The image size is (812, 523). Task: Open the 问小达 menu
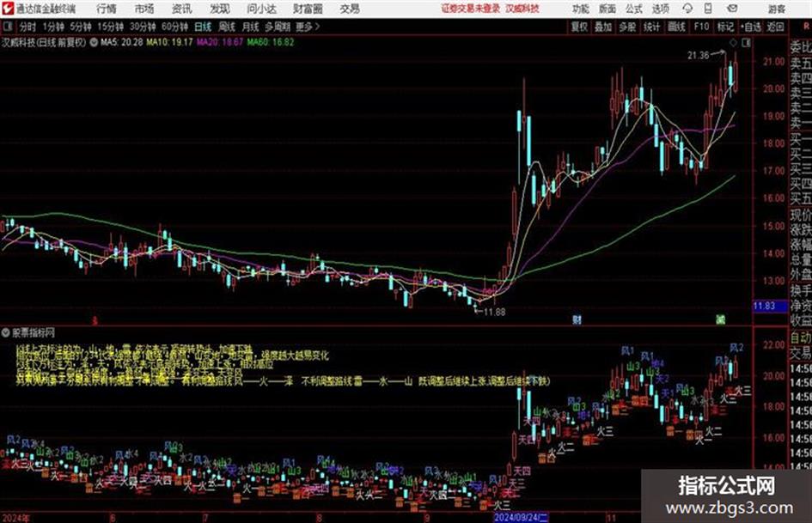point(261,9)
